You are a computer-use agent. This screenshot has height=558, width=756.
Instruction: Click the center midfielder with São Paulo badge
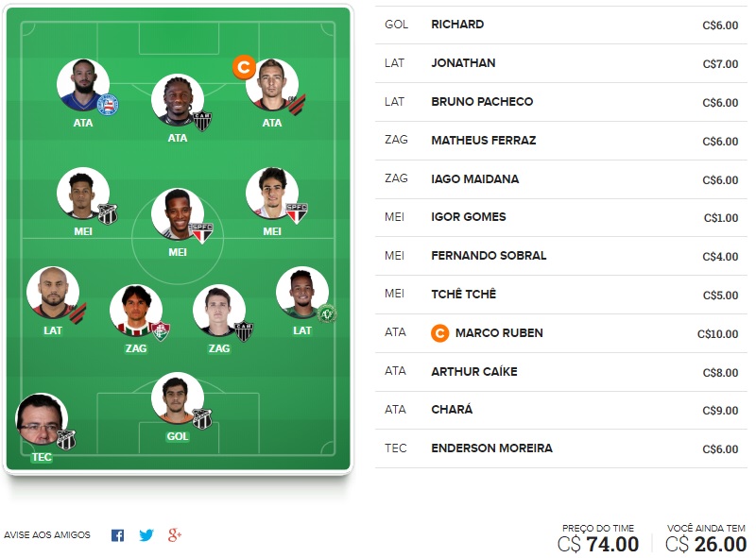(x=178, y=214)
